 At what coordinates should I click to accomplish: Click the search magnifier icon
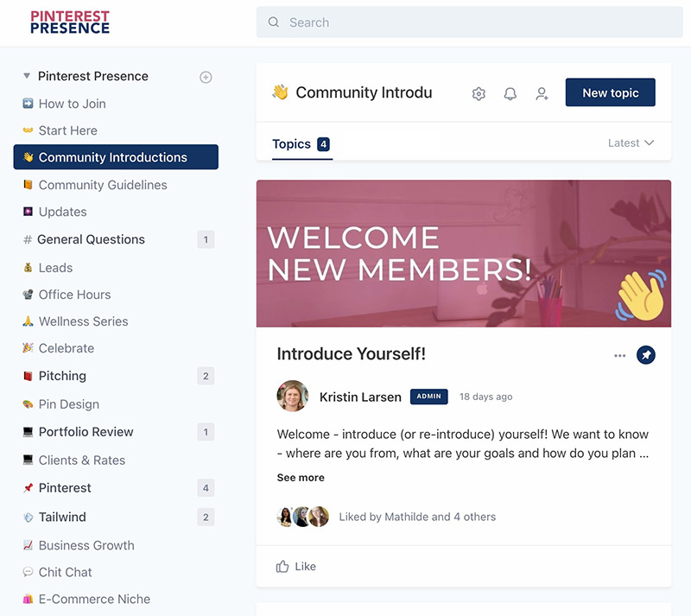point(274,22)
